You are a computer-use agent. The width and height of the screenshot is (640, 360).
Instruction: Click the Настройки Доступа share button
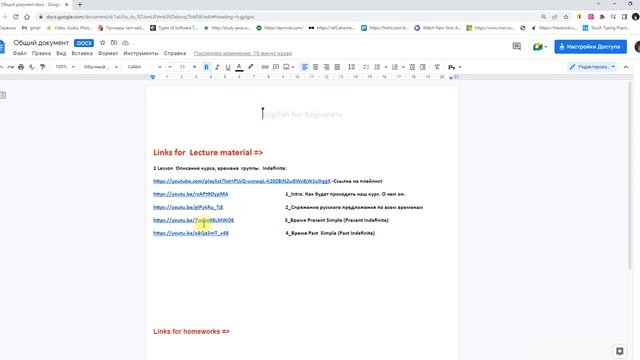coord(590,47)
